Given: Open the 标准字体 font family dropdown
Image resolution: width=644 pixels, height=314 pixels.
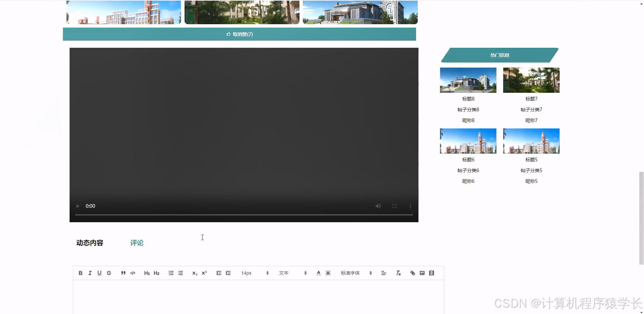Looking at the screenshot, I should (x=356, y=273).
